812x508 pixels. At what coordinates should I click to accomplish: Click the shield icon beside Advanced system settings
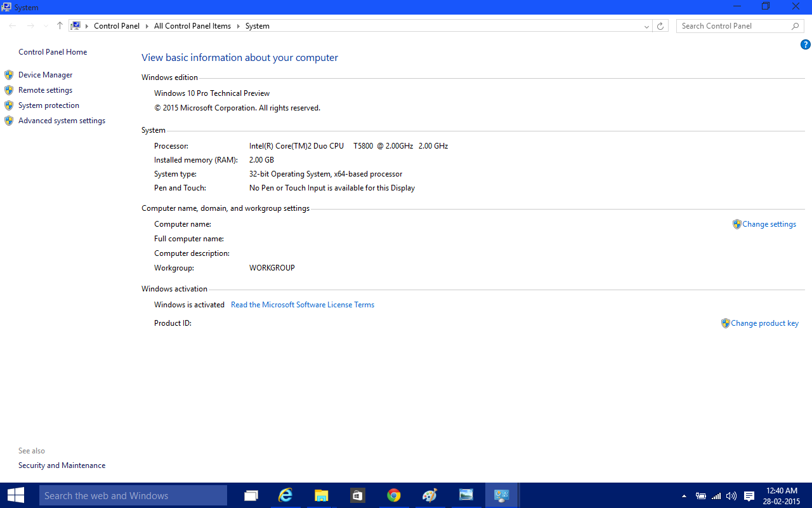(x=9, y=121)
